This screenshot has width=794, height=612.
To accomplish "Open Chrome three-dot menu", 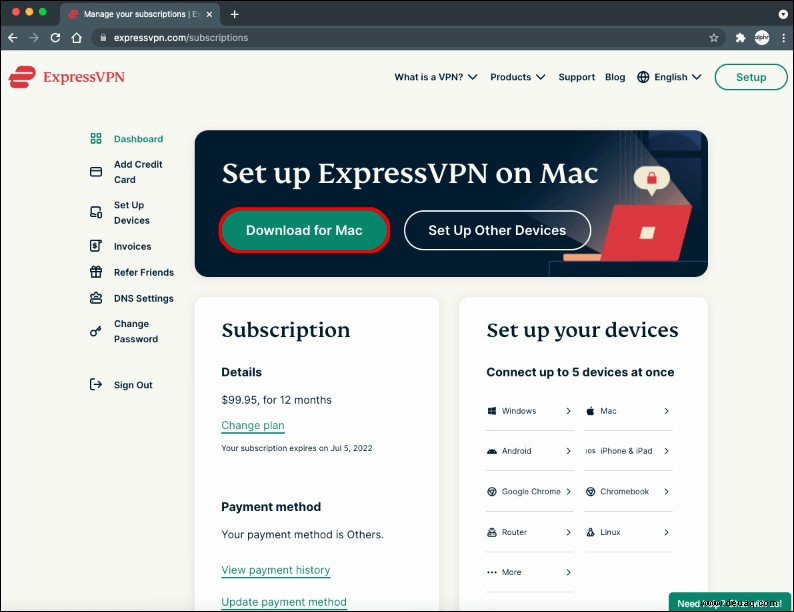I will 783,37.
